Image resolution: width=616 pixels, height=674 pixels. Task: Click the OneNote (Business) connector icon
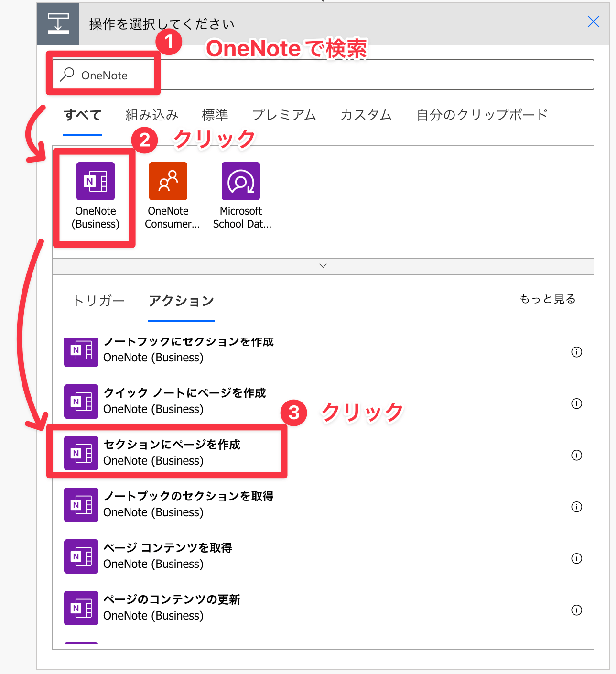(x=96, y=181)
